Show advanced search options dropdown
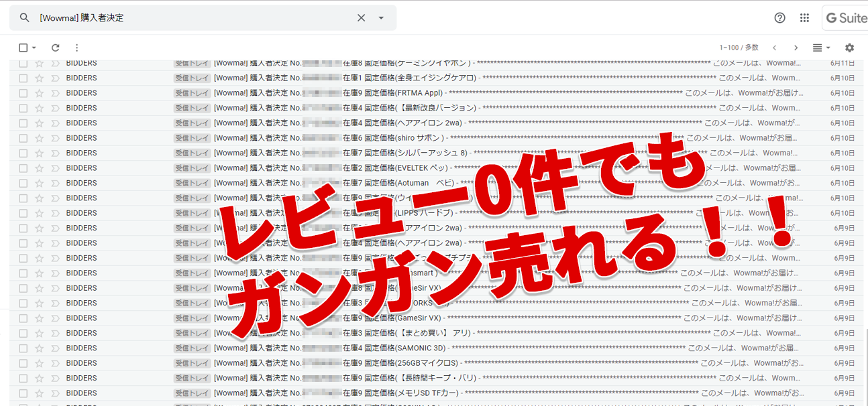The height and width of the screenshot is (406, 868). [381, 18]
